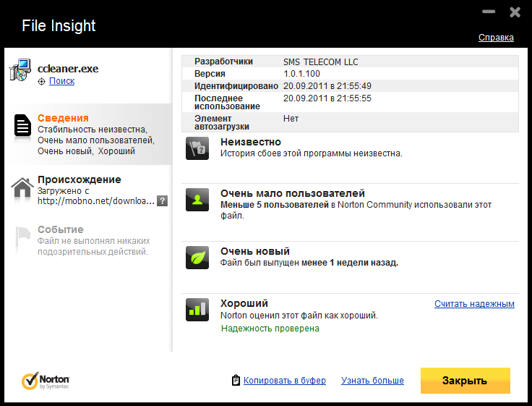
Task: Click the Узнать больше link
Action: (372, 380)
